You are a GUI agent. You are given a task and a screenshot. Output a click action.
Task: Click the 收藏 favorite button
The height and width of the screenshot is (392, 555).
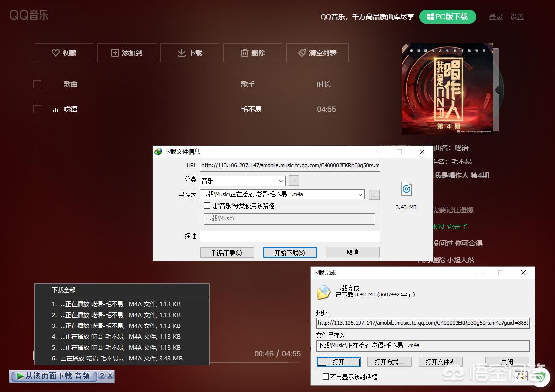(x=64, y=53)
